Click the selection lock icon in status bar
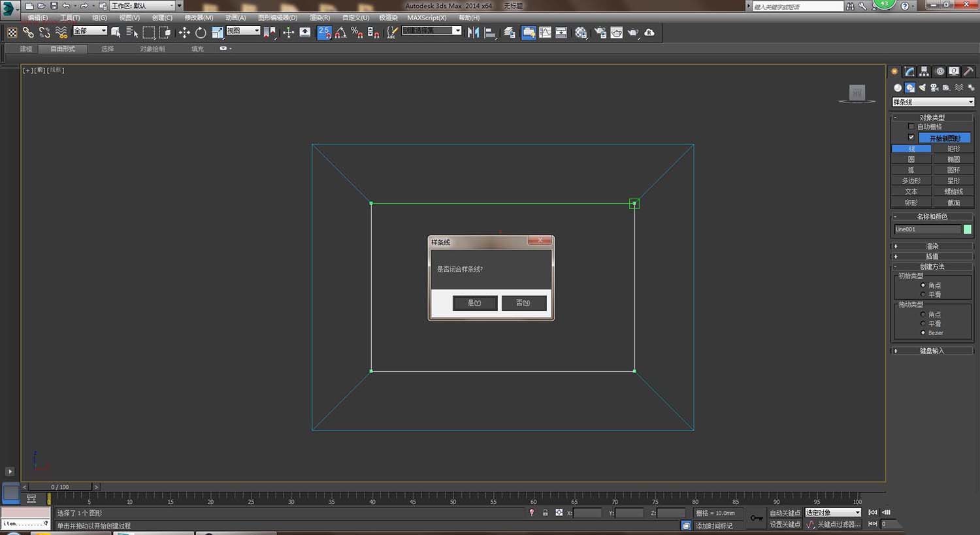 tap(545, 513)
